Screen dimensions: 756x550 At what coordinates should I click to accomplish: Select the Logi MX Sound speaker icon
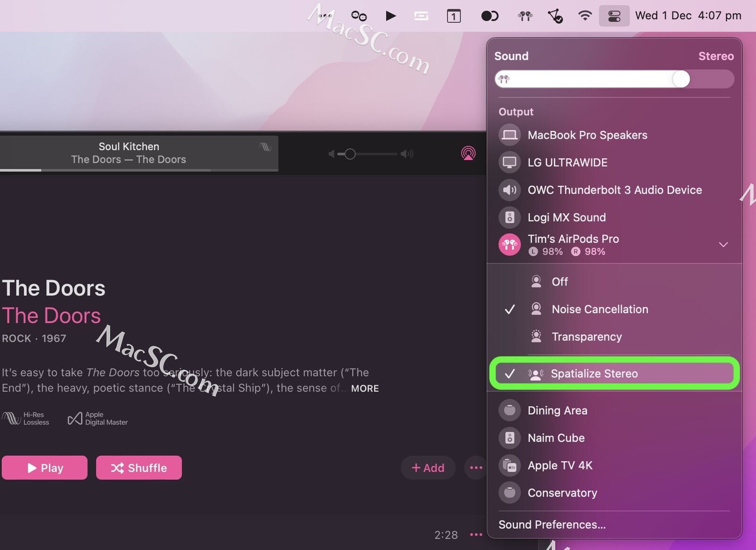point(509,217)
